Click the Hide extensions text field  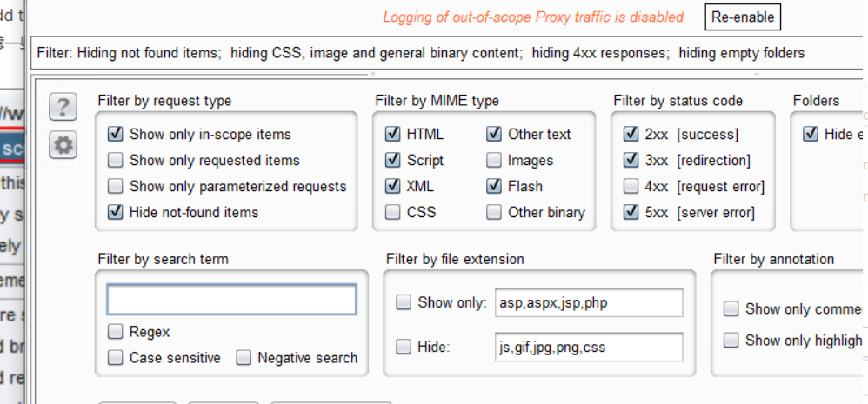tap(588, 347)
